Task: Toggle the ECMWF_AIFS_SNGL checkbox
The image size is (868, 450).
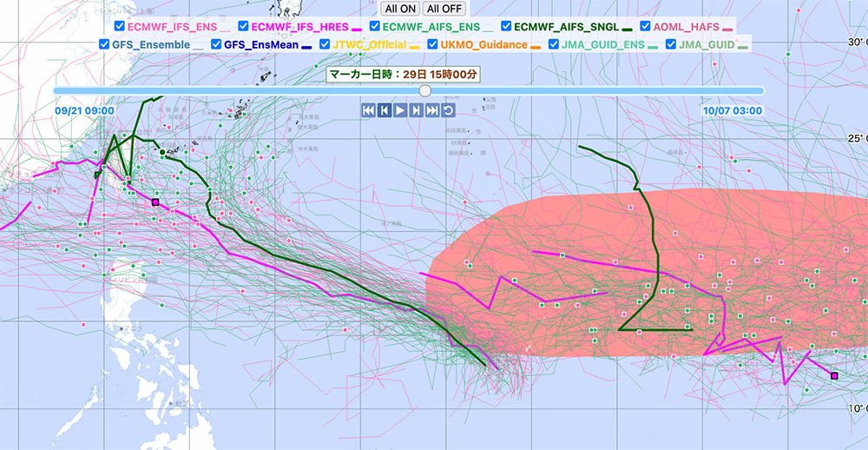Action: coord(506,26)
